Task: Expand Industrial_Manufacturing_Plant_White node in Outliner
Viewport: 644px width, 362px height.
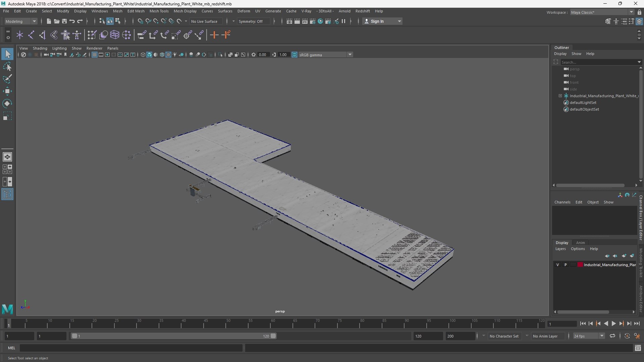Action: pyautogui.click(x=560, y=96)
